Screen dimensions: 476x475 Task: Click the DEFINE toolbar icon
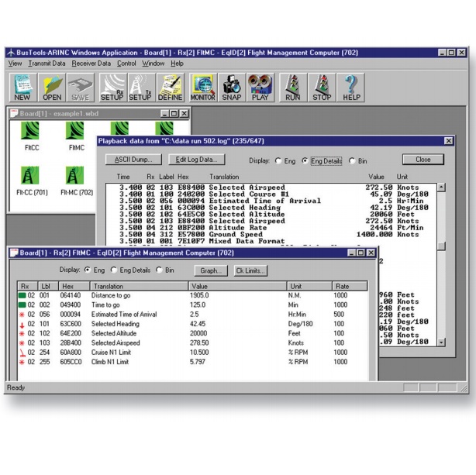[x=170, y=87]
